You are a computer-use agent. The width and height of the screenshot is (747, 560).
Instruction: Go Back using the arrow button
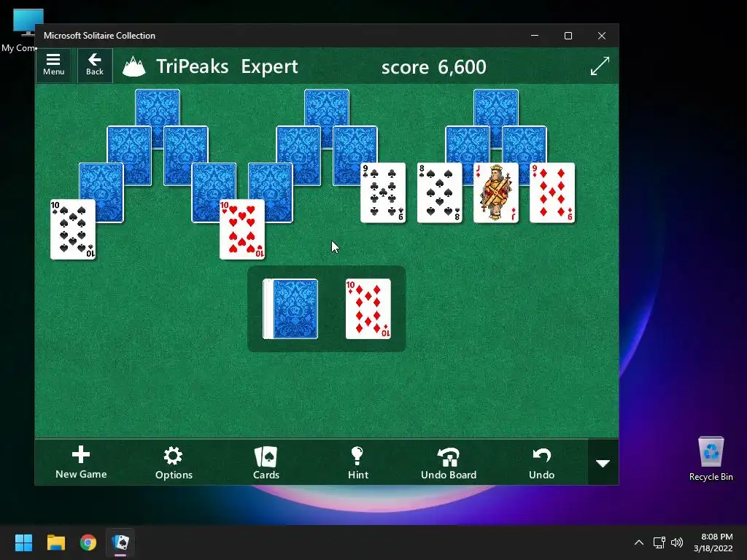[x=95, y=65]
